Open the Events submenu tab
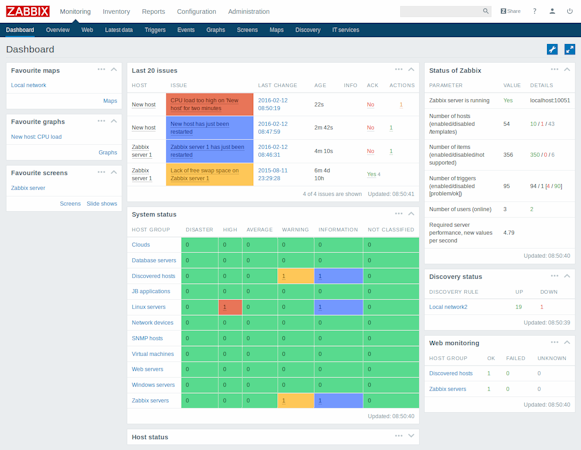Screen dimensions: 581x450 click(x=186, y=30)
